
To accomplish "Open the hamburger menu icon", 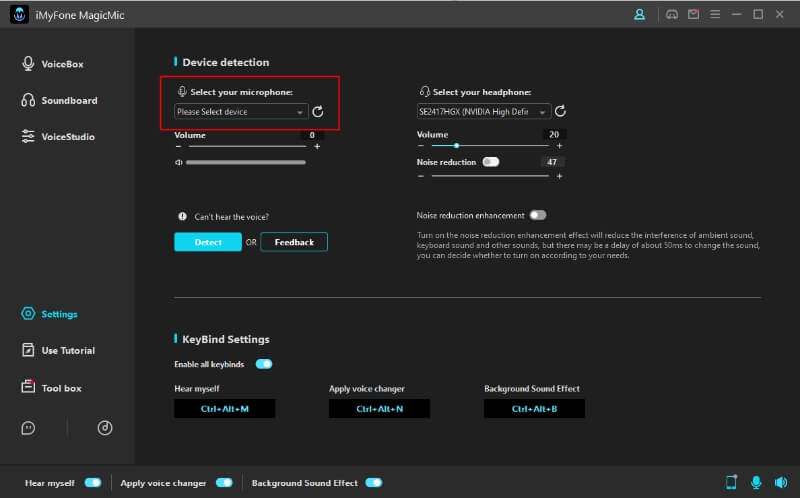I will (715, 14).
